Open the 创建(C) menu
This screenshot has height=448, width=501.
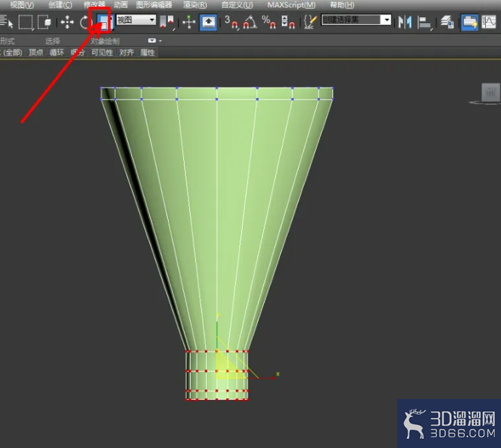point(60,5)
